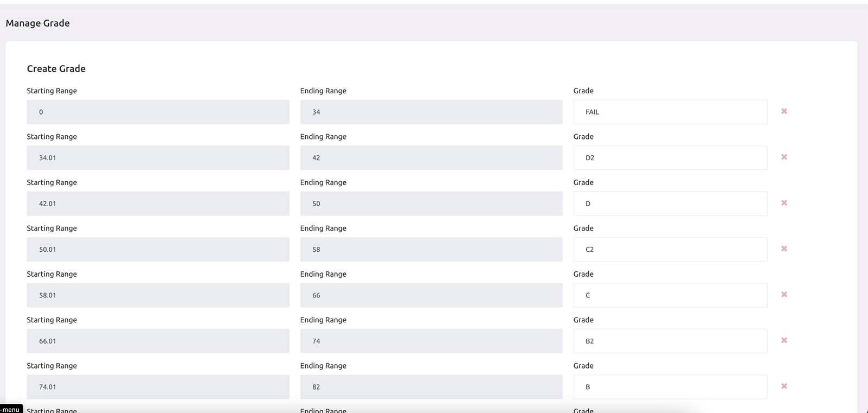This screenshot has height=413, width=868.
Task: Click the Grade field containing FAIL
Action: [670, 112]
